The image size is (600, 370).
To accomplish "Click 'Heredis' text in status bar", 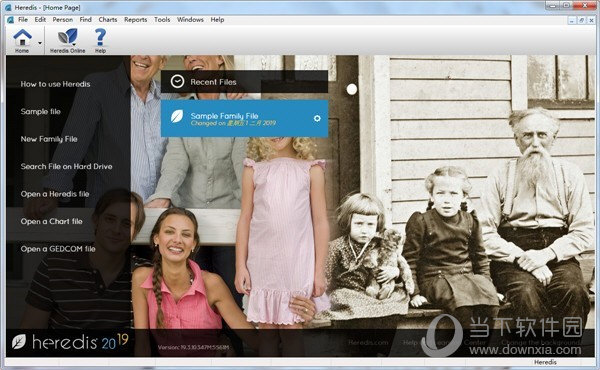I will coord(545,362).
